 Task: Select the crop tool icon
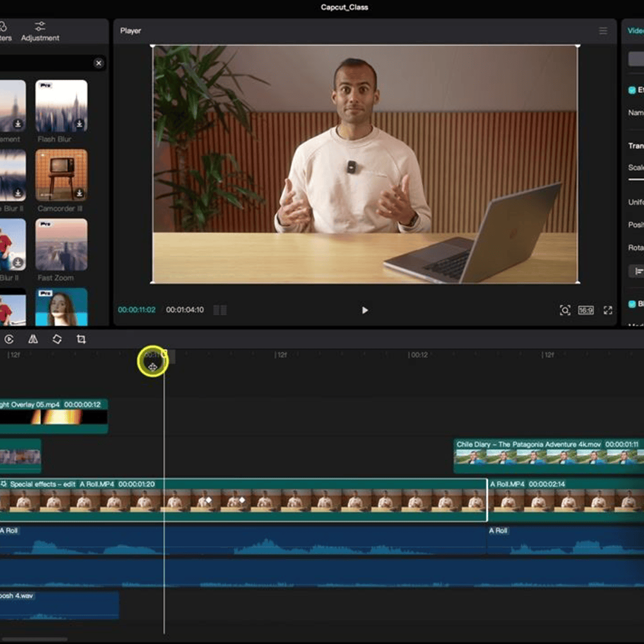[x=81, y=339]
